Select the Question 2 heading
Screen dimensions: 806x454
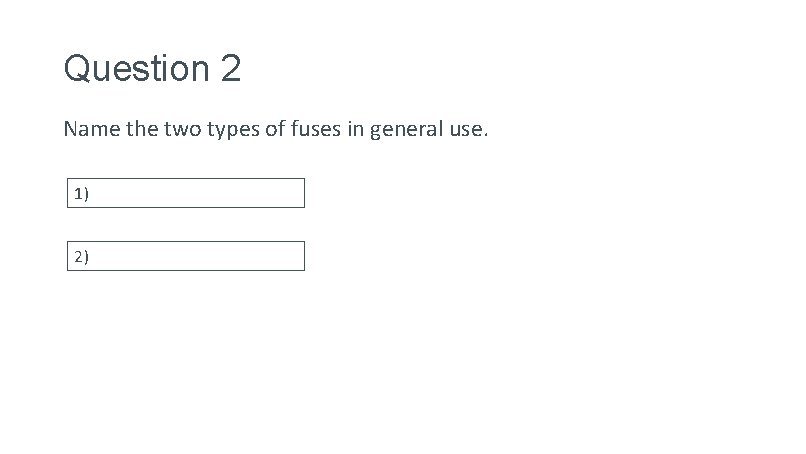(x=152, y=69)
